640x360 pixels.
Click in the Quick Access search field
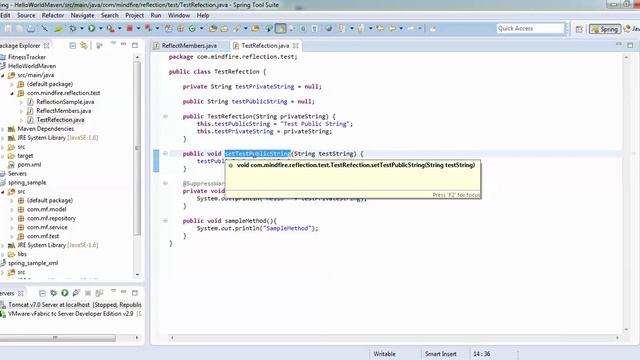[x=530, y=28]
